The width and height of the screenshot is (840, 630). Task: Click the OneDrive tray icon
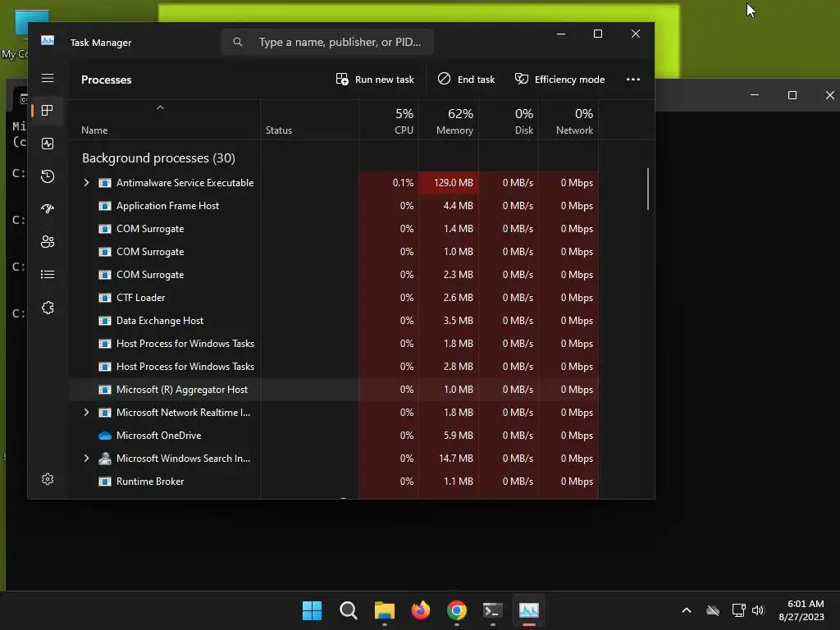713,610
